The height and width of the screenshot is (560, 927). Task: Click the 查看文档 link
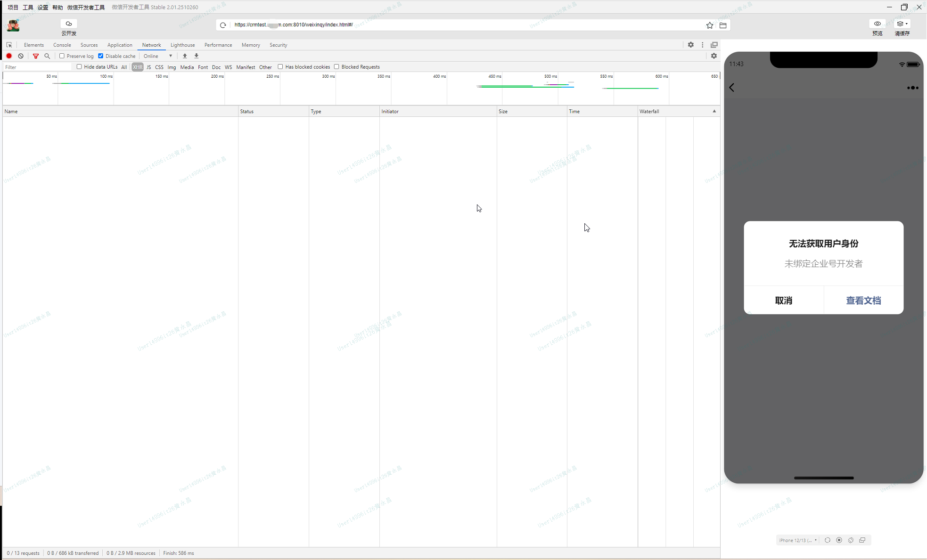tap(863, 300)
